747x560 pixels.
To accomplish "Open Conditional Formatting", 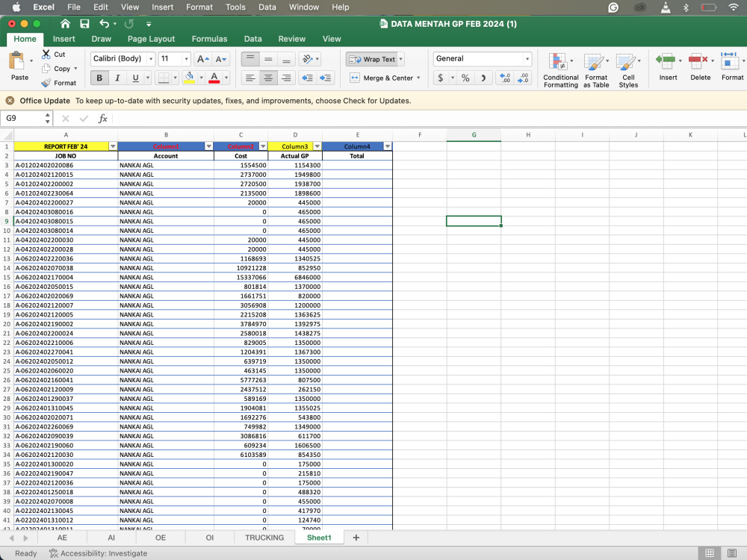I will pyautogui.click(x=561, y=70).
